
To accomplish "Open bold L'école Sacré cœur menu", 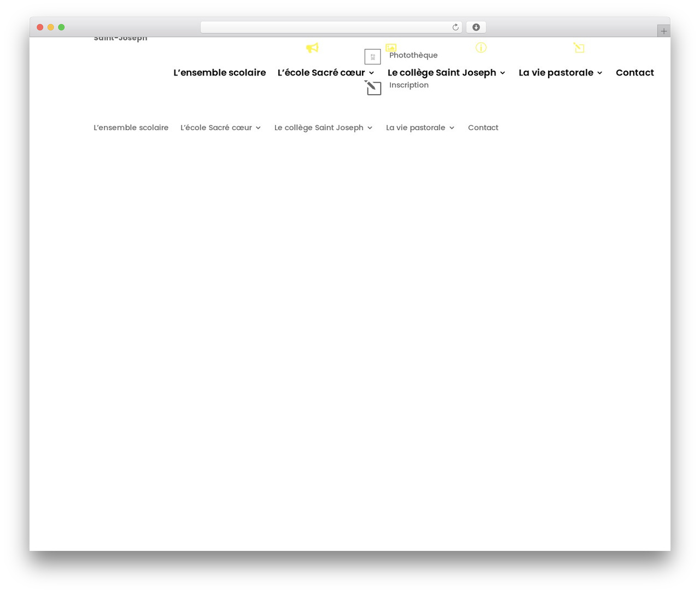I will tap(321, 73).
